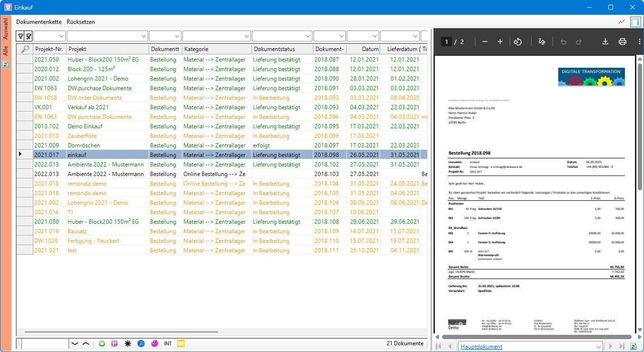644x352 pixels.
Task: Rotate the PDF page counterclockwise
Action: (518, 41)
